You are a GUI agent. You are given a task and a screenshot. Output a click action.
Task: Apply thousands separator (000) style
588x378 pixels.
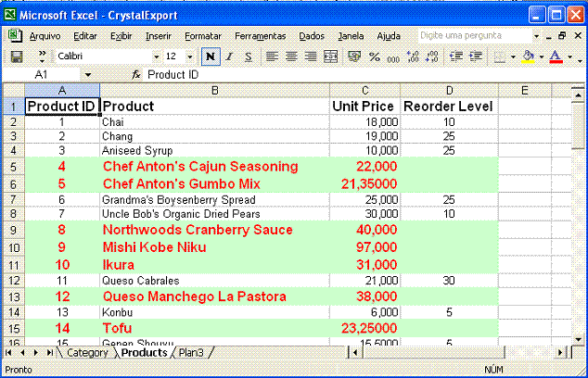point(393,58)
